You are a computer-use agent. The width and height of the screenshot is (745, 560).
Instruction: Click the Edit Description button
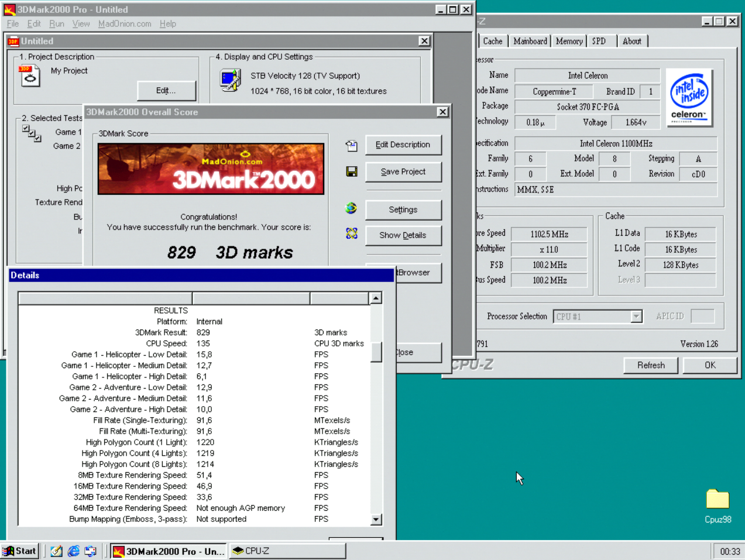(x=403, y=145)
